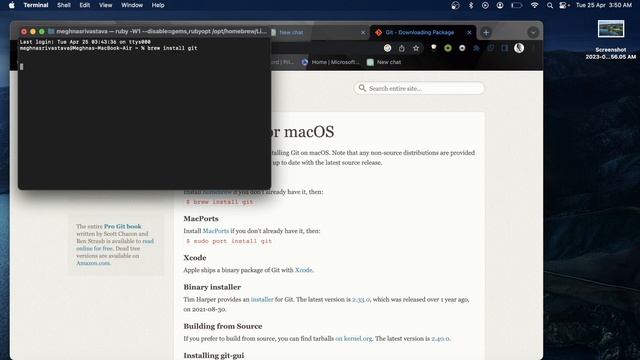Viewport: 640px width, 360px height.
Task: Open the Apple menu
Action: point(11,5)
